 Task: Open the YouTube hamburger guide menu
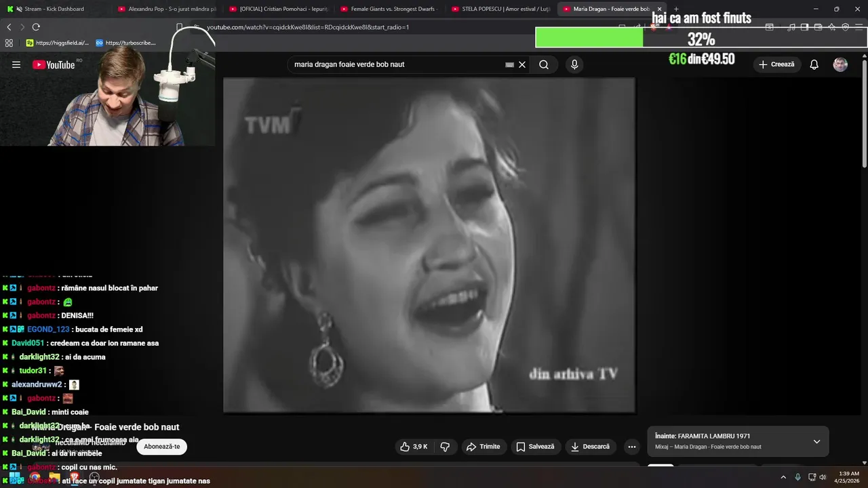point(16,64)
